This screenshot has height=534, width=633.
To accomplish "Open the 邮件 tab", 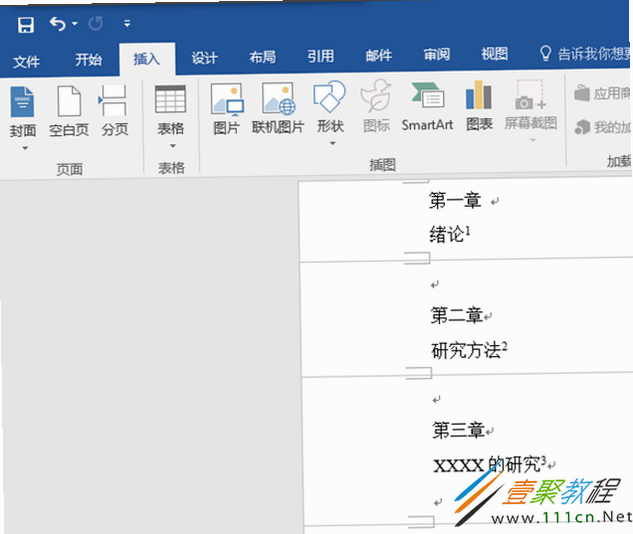I will (x=379, y=55).
